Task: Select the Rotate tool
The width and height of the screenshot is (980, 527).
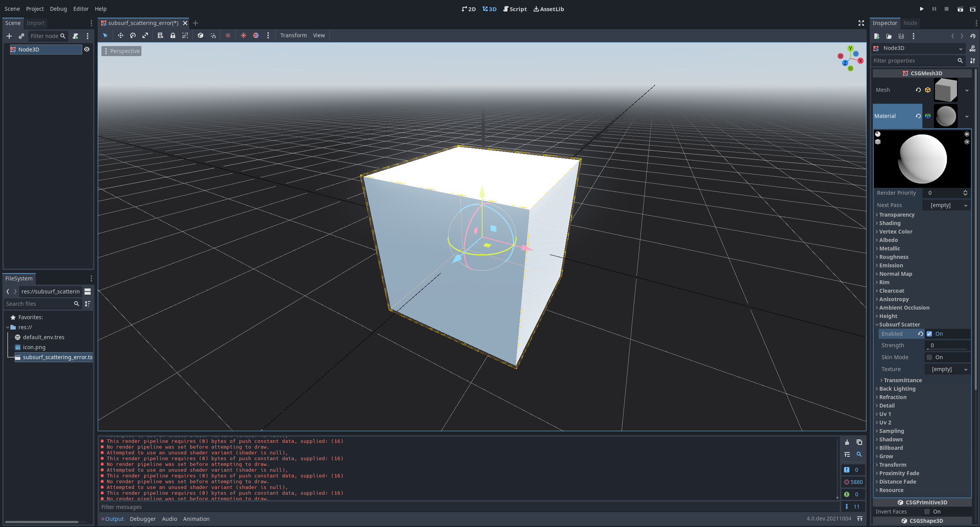Action: coord(133,35)
